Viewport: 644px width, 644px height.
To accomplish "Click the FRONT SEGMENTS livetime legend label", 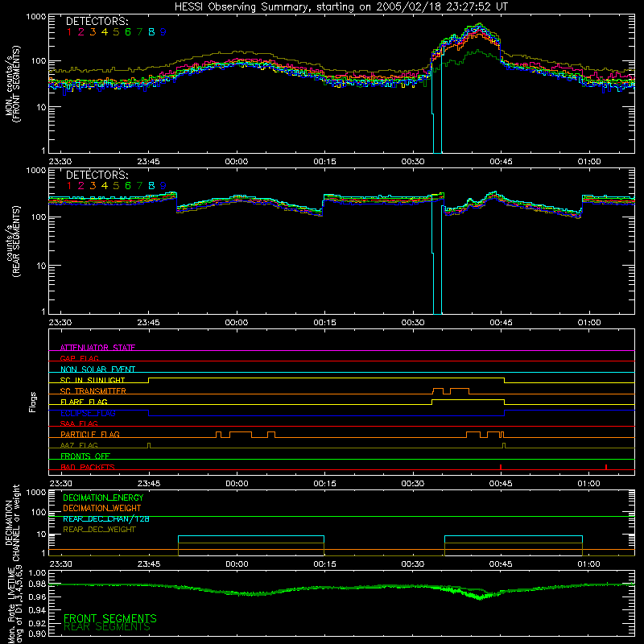I will (110, 618).
